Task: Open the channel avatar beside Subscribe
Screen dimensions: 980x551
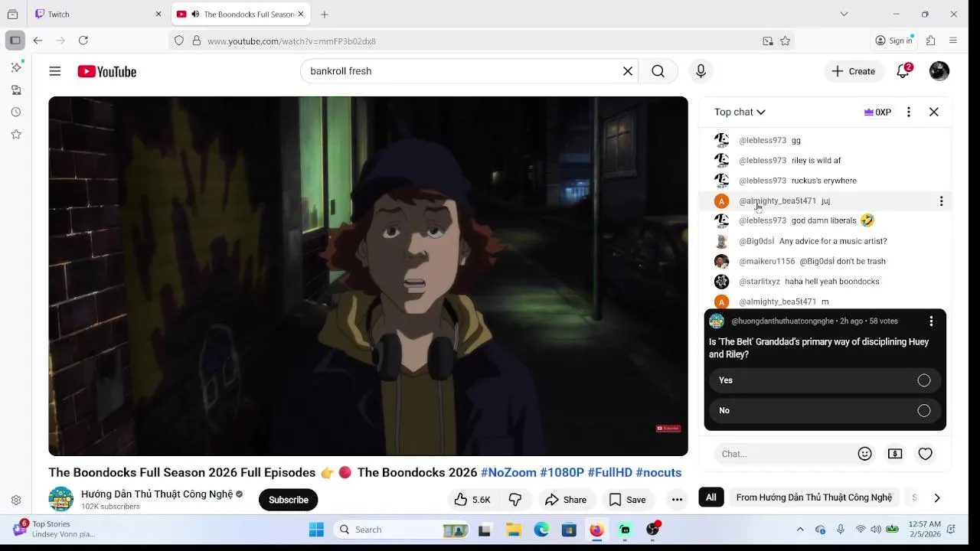Action: click(61, 499)
